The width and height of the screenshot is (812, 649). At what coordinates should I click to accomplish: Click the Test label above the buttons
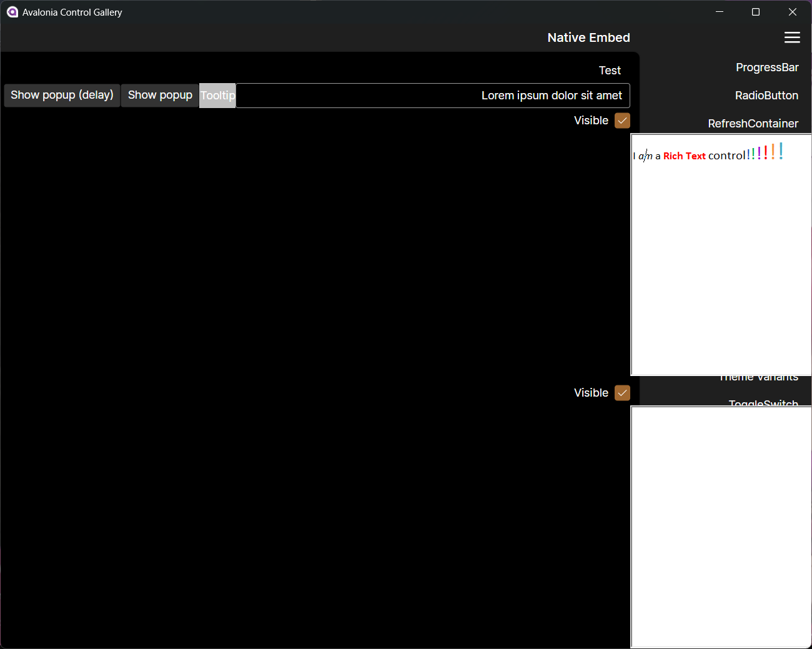pos(610,71)
